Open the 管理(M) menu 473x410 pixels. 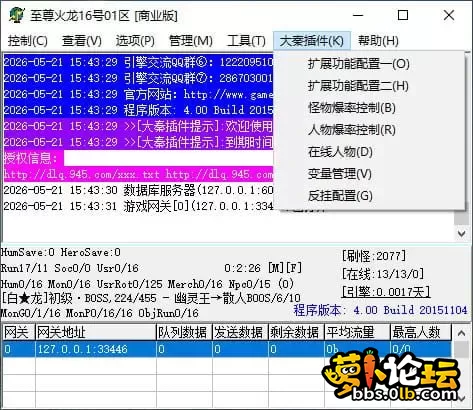191,41
